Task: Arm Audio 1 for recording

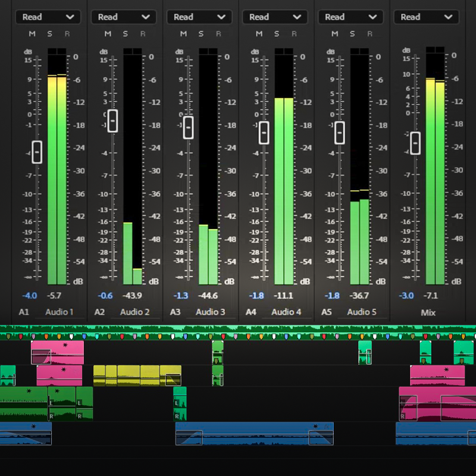Action: click(x=67, y=34)
